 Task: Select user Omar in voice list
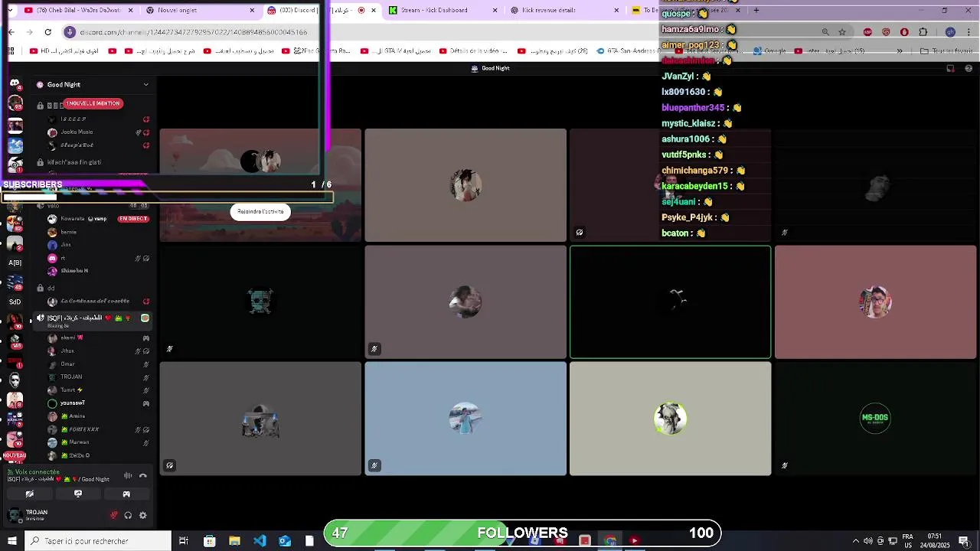pos(67,364)
